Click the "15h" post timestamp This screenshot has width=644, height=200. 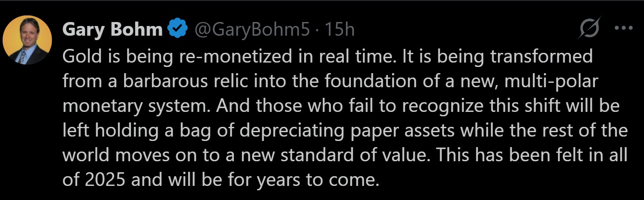point(339,30)
